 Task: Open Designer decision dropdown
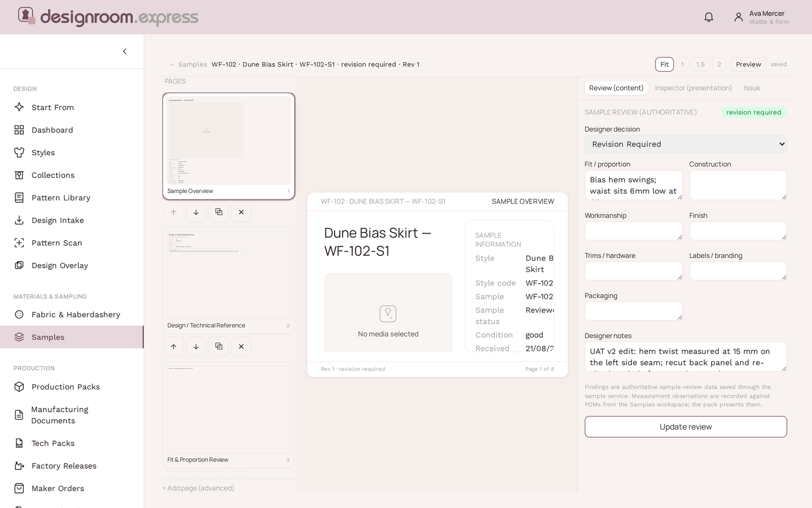pos(685,144)
